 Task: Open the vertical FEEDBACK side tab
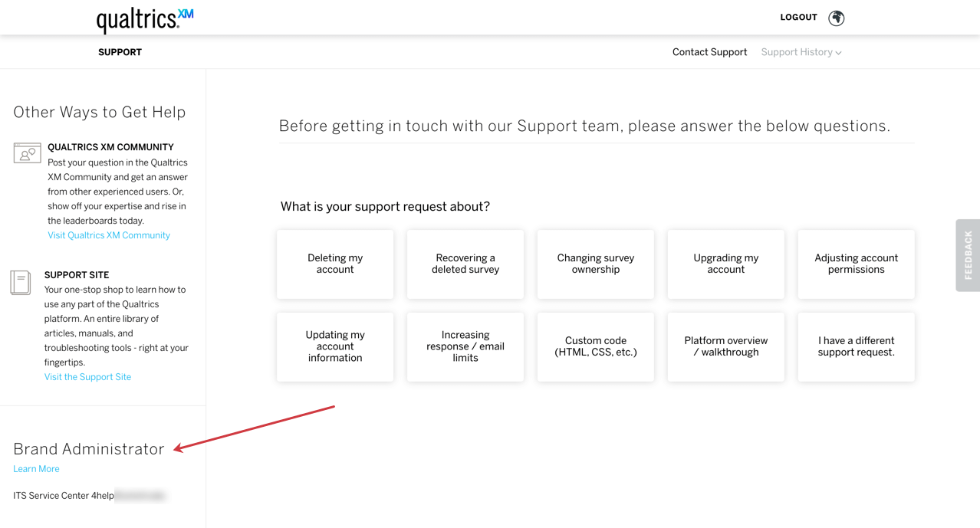coord(968,255)
